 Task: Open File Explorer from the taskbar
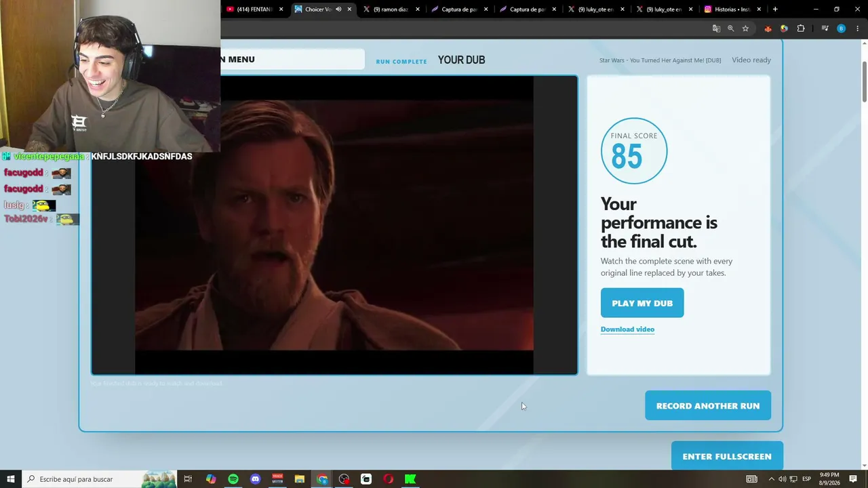point(300,479)
